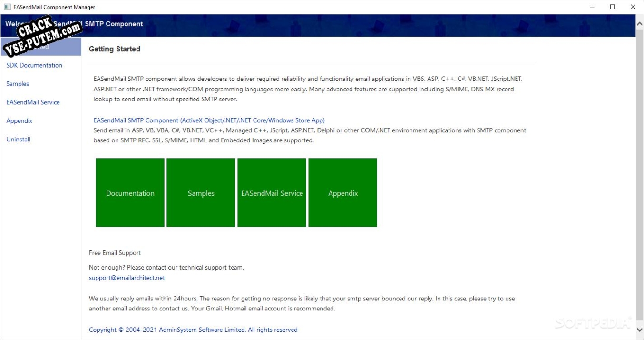Minimize the Component Manager window

click(x=593, y=7)
